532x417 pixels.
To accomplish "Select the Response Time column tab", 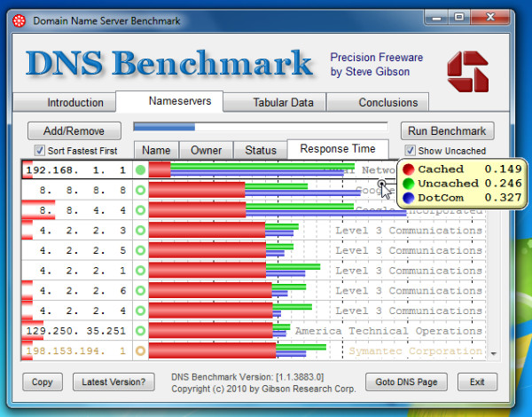I will coord(338,149).
